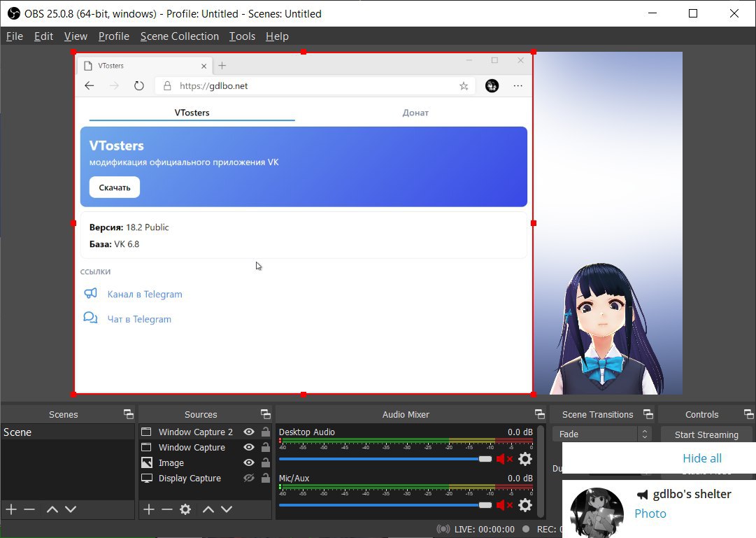Open new browser tab plus icon
The image size is (756, 538).
coord(222,66)
